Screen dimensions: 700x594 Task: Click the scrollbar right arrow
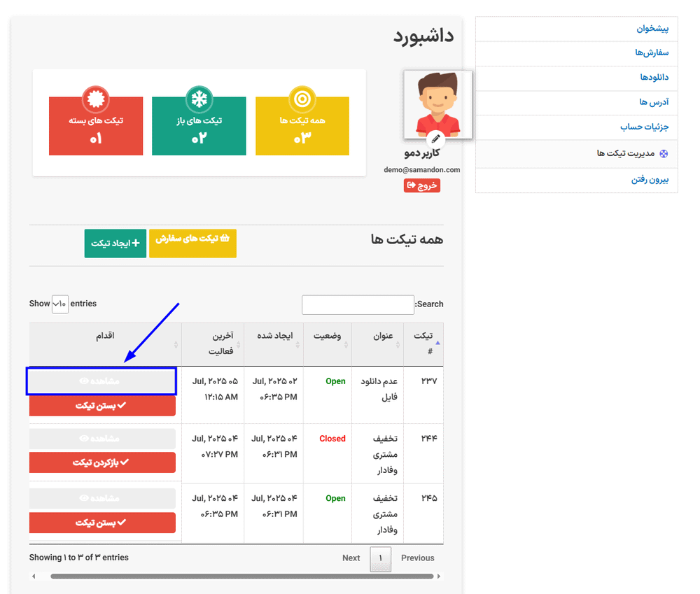coord(439,576)
